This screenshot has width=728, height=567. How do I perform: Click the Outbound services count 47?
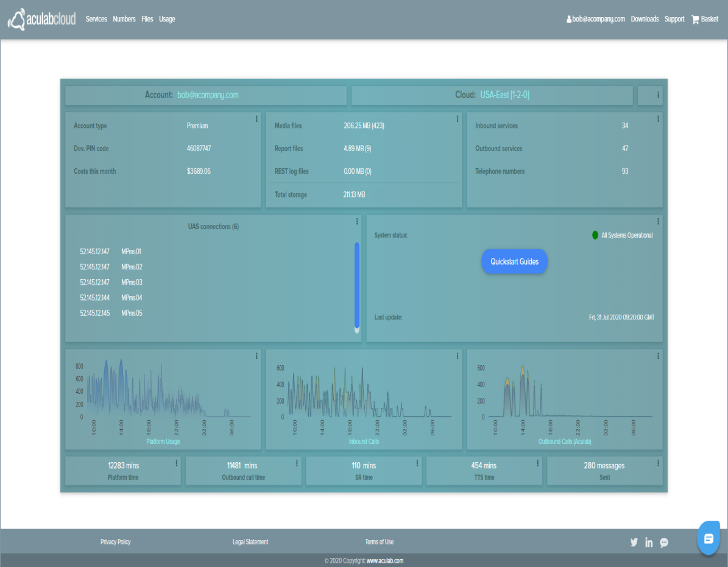point(625,148)
